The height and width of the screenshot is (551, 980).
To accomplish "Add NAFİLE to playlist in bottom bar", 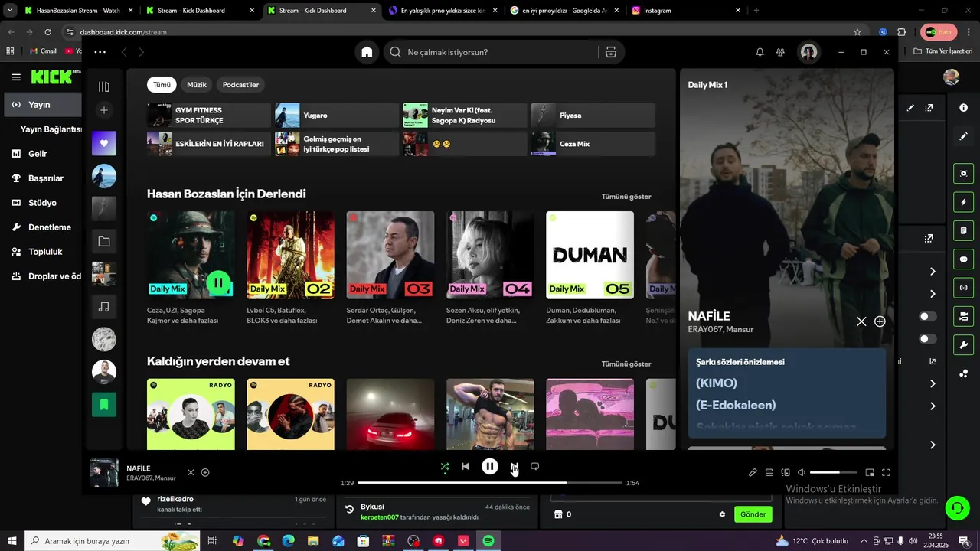I will (x=205, y=472).
